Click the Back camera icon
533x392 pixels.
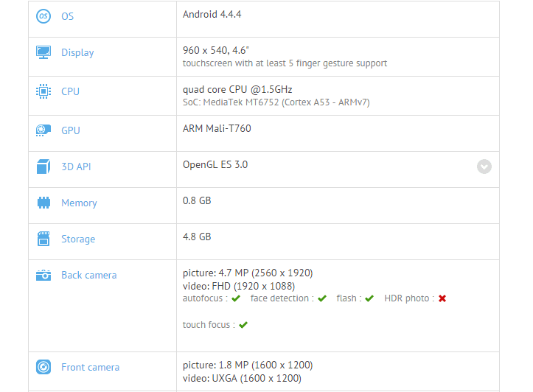(x=43, y=275)
